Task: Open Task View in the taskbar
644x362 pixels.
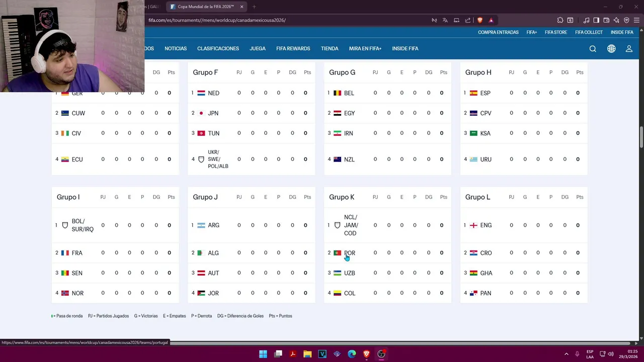Action: coord(278,354)
